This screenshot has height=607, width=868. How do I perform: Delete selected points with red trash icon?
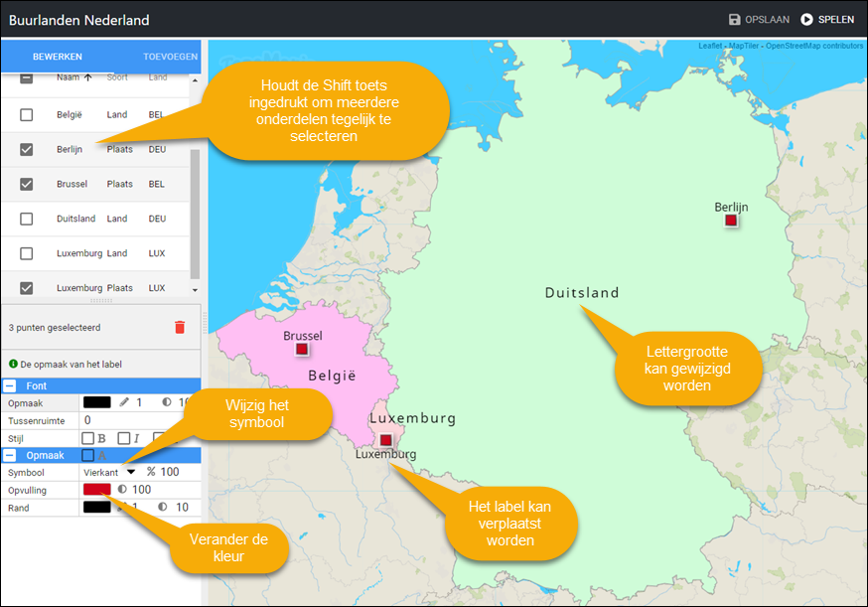tap(180, 327)
